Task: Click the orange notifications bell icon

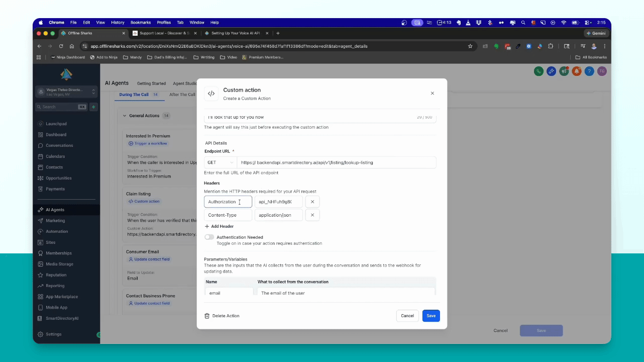Action: pyautogui.click(x=577, y=71)
